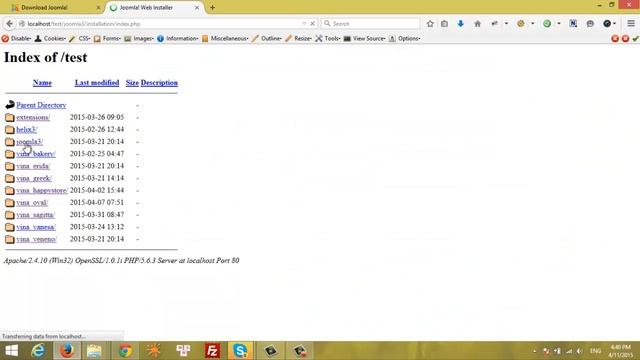The image size is (640, 360).
Task: Bookmark this page with the star icon
Action: tap(430, 24)
